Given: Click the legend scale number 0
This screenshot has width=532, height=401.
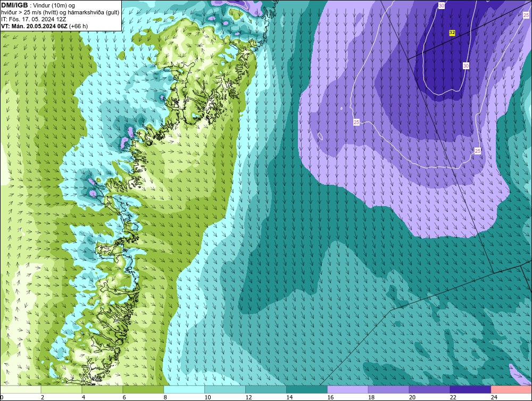Looking at the screenshot, I should (x=2, y=397).
